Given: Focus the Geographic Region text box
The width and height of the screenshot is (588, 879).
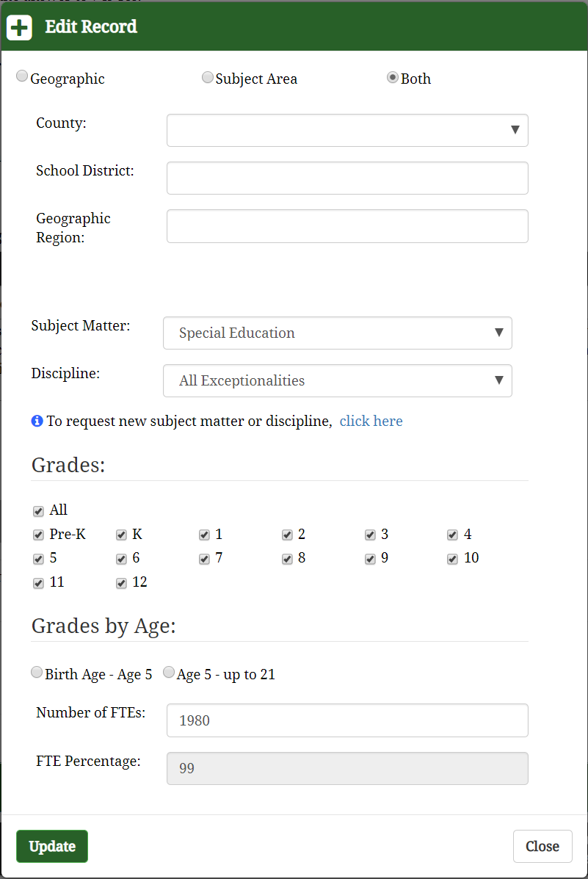Looking at the screenshot, I should click(x=347, y=225).
